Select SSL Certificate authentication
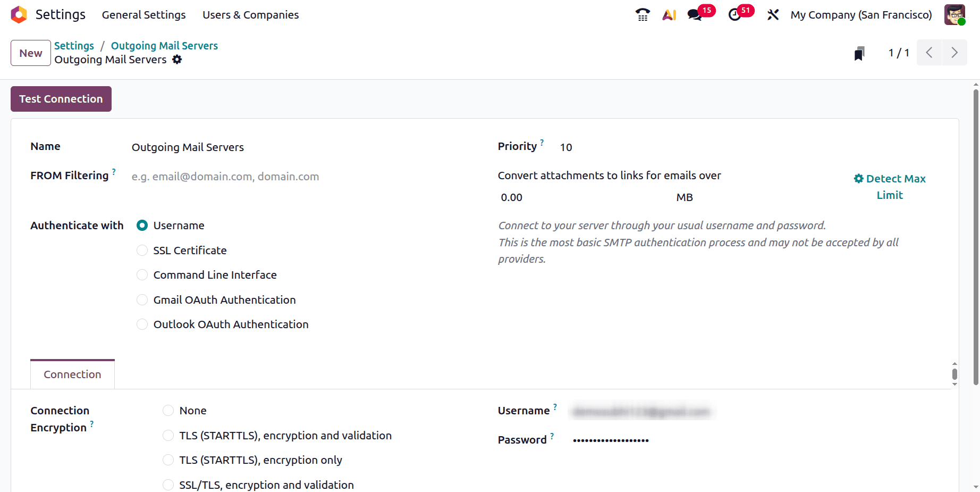Image resolution: width=980 pixels, height=492 pixels. pyautogui.click(x=142, y=250)
